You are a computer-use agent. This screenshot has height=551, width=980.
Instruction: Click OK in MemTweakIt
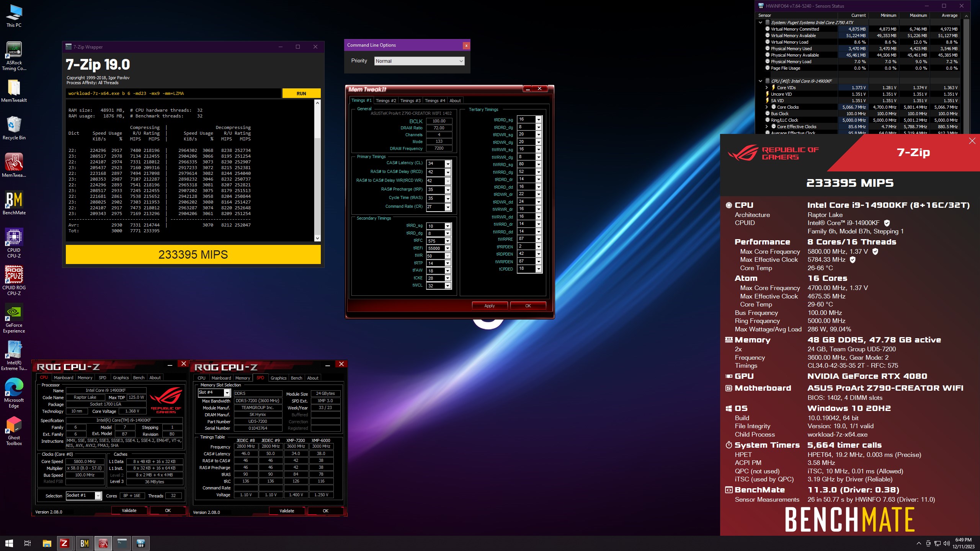click(x=528, y=306)
